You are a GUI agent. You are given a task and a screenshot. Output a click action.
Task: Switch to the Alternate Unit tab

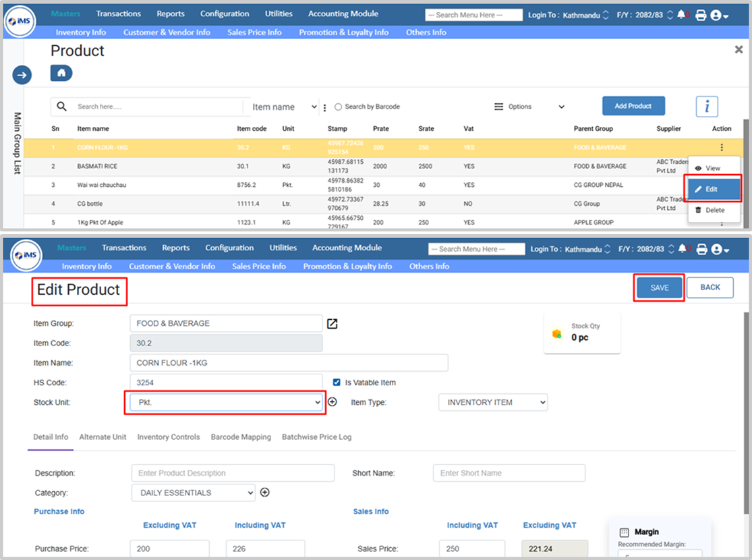tap(103, 437)
